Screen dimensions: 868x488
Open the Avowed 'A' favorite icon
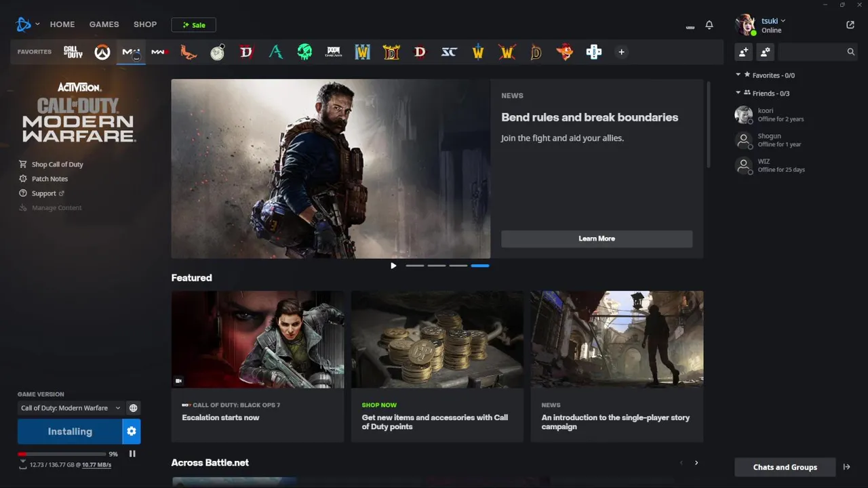[275, 52]
